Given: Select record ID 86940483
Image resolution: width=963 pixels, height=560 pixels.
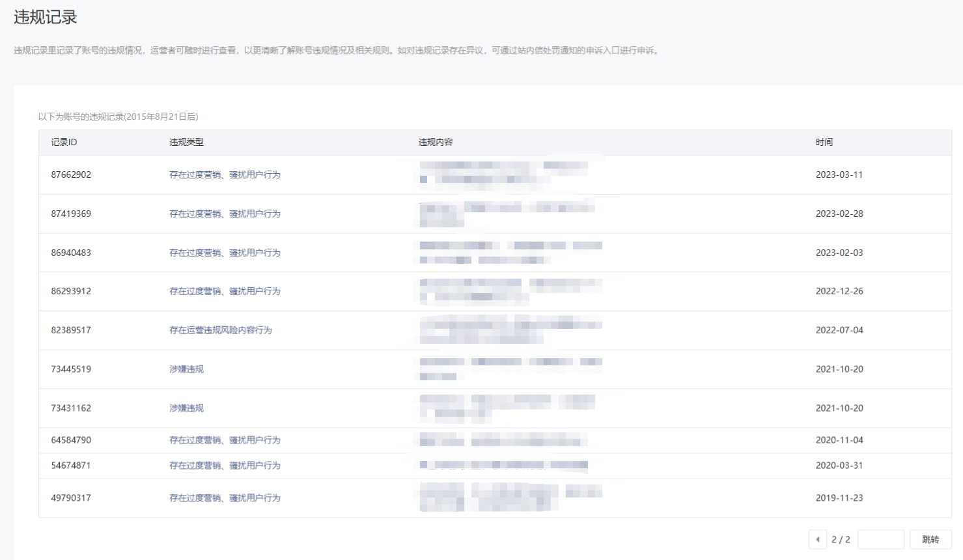Looking at the screenshot, I should tap(71, 253).
